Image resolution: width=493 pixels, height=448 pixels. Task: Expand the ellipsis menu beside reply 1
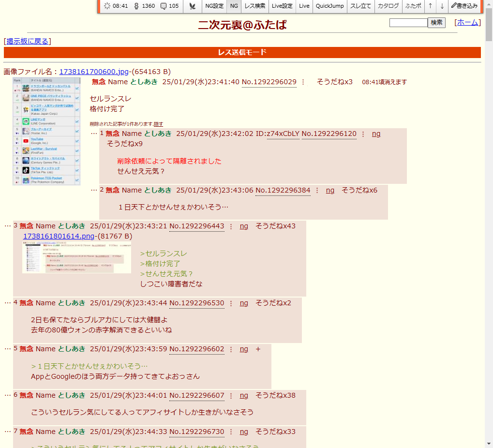pos(94,134)
